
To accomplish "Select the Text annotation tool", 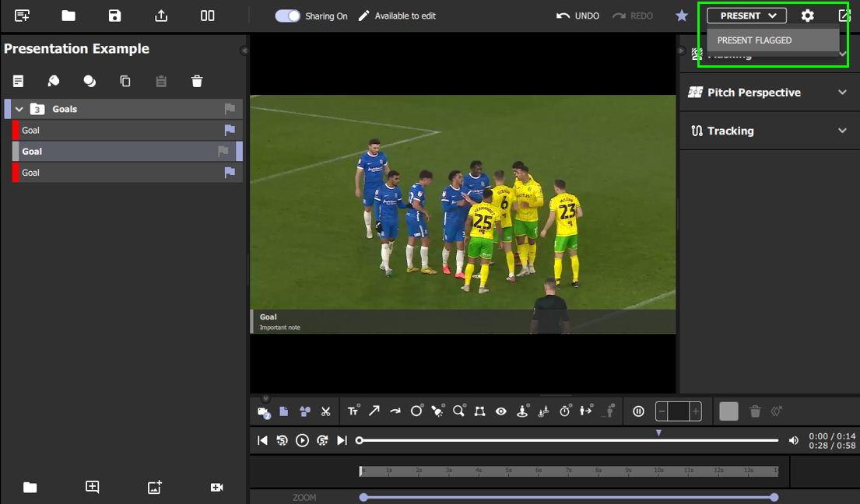I will click(353, 411).
